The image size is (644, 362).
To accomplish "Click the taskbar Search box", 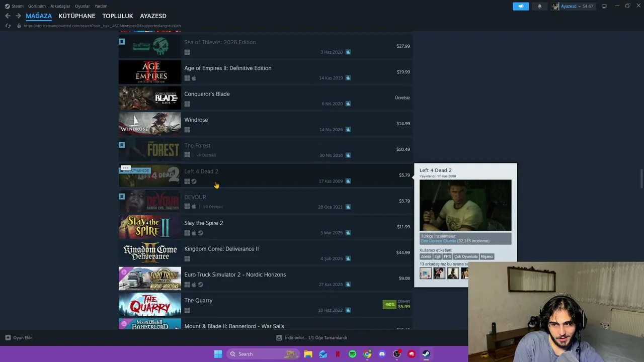I will tap(263, 354).
